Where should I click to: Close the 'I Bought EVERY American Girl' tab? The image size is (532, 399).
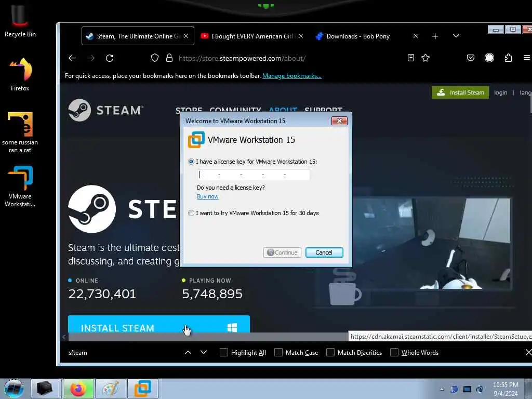tap(301, 36)
